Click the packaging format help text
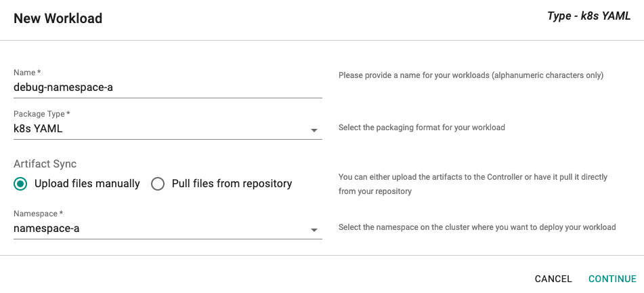This screenshot has height=293, width=644. (422, 128)
